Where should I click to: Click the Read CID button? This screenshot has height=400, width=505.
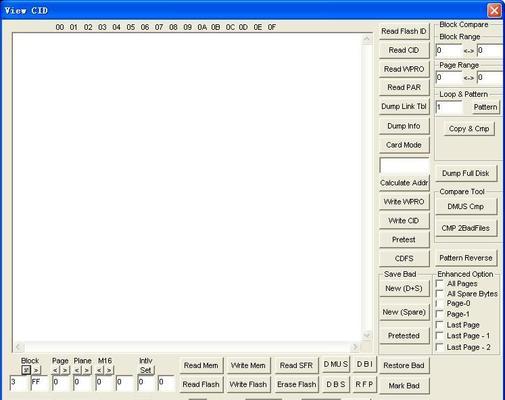pyautogui.click(x=404, y=50)
